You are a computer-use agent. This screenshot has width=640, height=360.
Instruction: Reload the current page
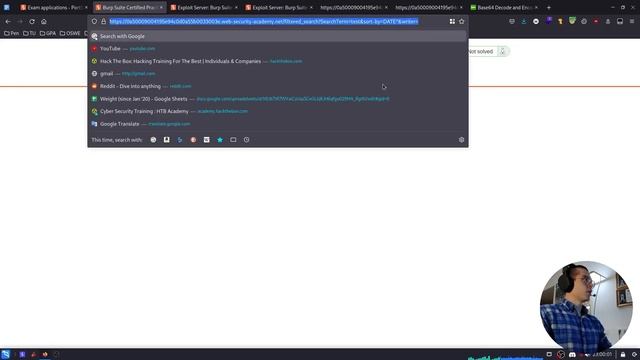click(32, 21)
